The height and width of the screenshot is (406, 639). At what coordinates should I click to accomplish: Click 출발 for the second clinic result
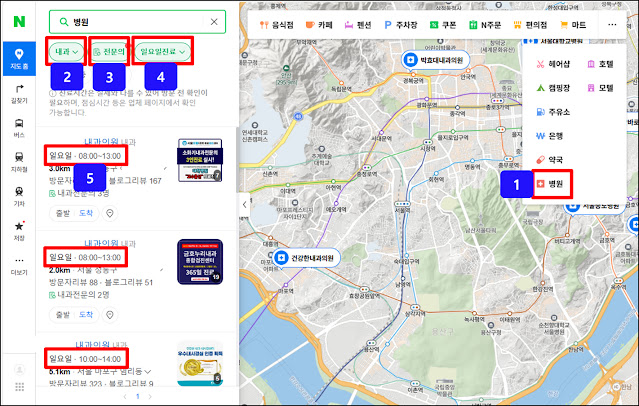pos(63,315)
